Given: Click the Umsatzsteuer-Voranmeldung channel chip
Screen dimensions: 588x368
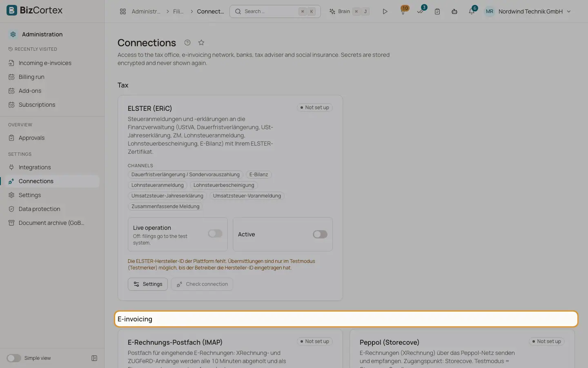Looking at the screenshot, I should click(x=247, y=196).
